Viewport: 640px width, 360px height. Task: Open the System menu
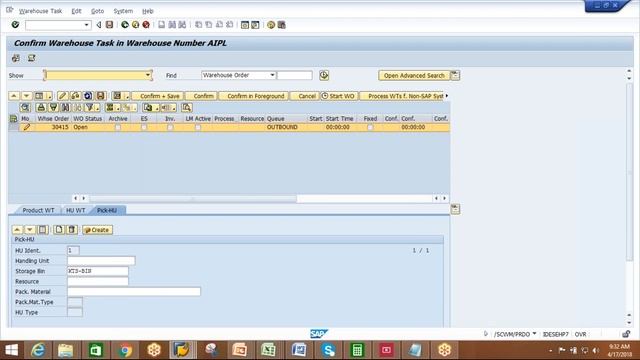pos(123,11)
